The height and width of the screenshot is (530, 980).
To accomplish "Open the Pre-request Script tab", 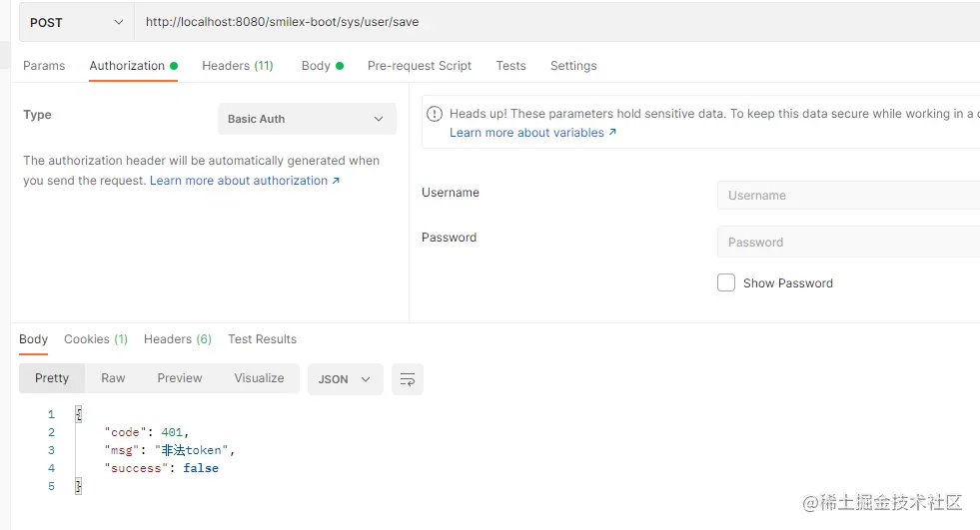I will (x=420, y=66).
